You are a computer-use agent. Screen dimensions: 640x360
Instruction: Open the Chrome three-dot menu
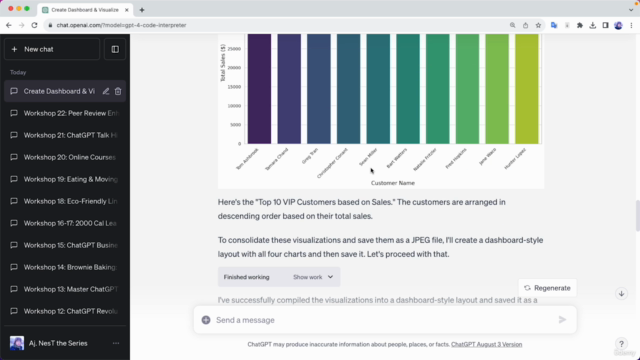[x=631, y=25]
